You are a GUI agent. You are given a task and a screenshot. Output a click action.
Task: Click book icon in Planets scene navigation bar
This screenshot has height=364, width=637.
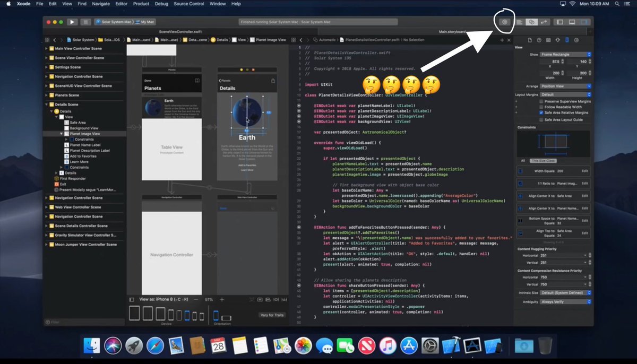(197, 81)
